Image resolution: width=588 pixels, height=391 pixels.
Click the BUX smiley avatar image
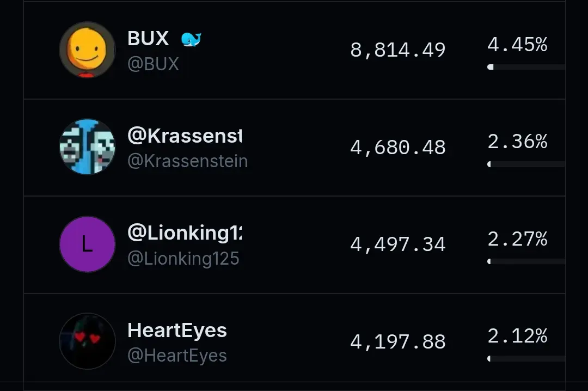pyautogui.click(x=87, y=50)
